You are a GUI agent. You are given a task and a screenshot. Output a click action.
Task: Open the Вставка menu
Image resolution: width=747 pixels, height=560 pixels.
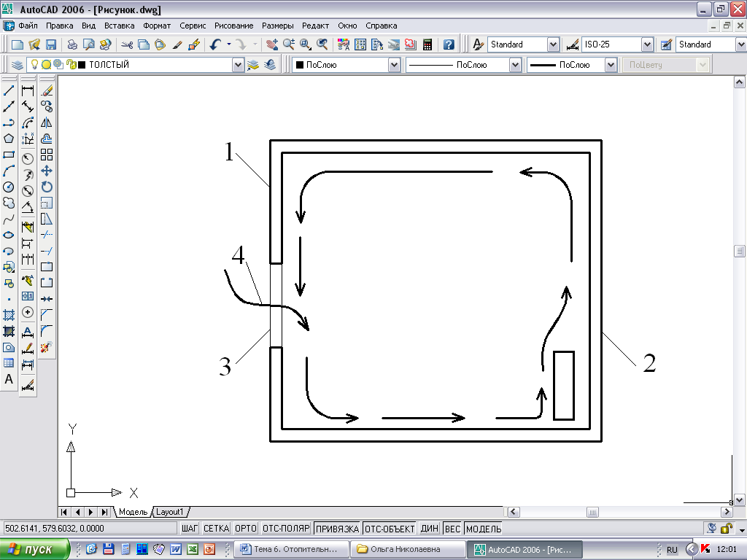[119, 26]
